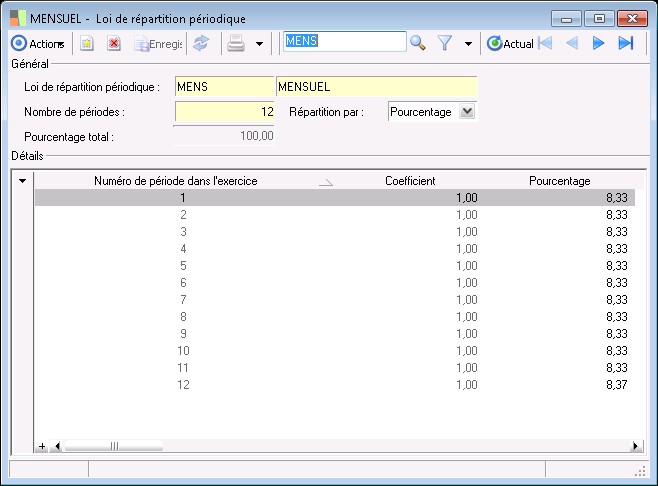Click the MENS code field

point(225,87)
